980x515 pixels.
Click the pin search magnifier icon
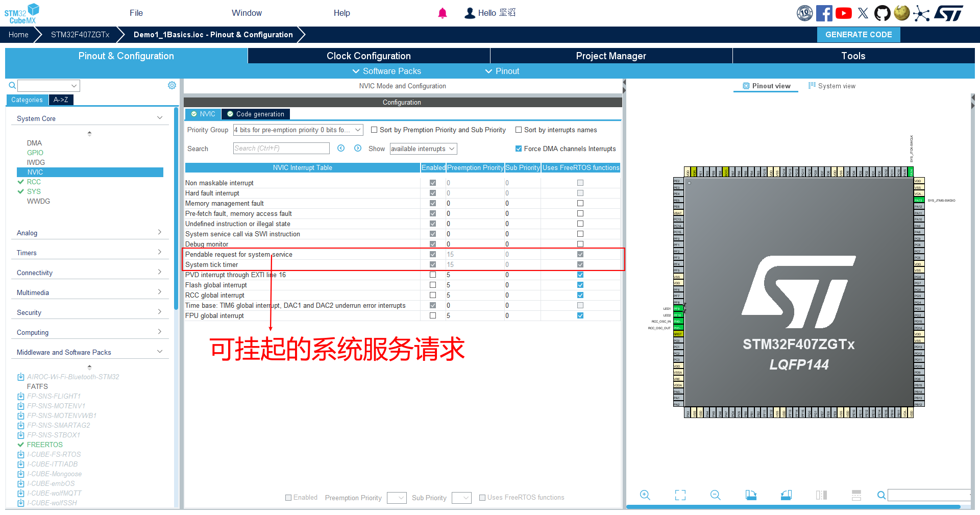click(881, 495)
